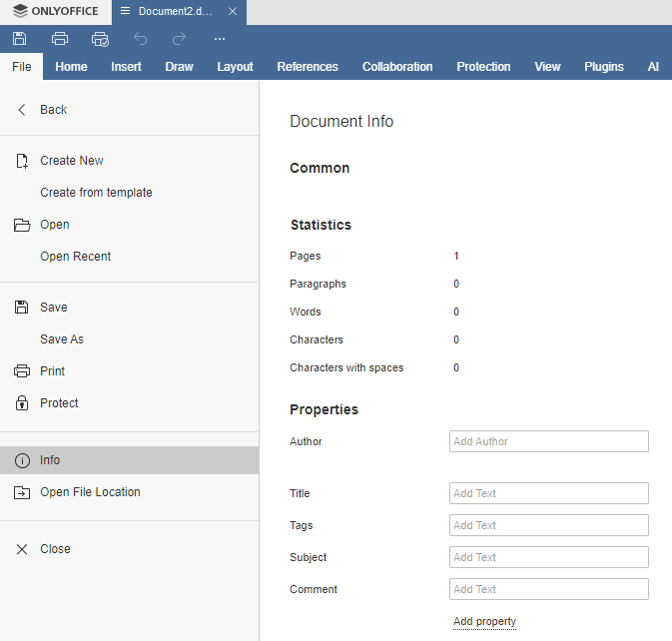Click the Save icon in the top toolbar
Screen dimensions: 672x641
coord(20,39)
